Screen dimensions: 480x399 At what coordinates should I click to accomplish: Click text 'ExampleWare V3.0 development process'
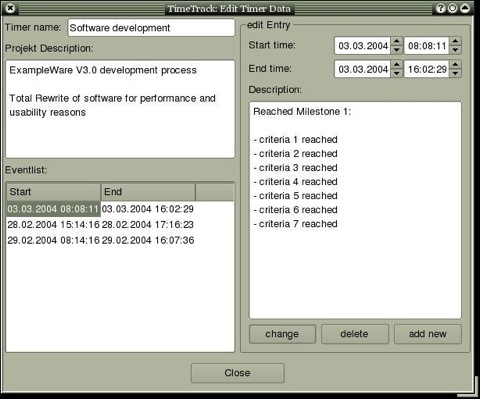[103, 70]
